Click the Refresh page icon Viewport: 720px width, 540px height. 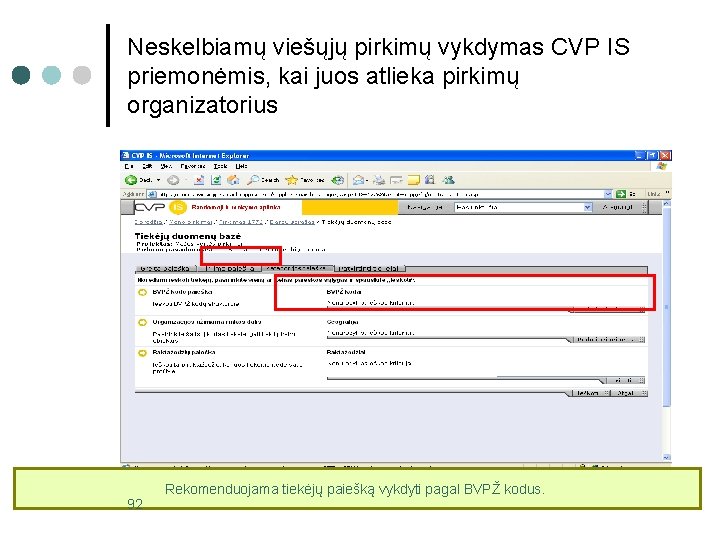pyautogui.click(x=216, y=180)
